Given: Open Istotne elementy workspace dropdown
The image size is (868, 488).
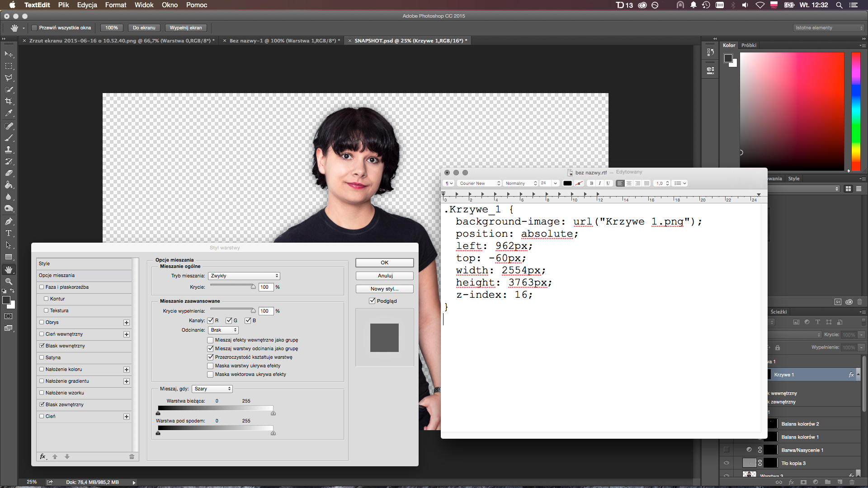Looking at the screenshot, I should tap(830, 28).
